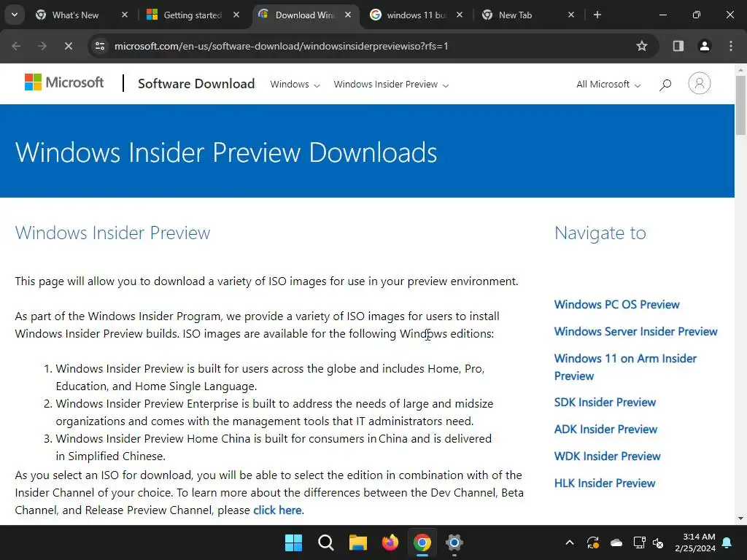Viewport: 747px width, 560px height.
Task: Open a new browser tab with plus
Action: [x=597, y=15]
